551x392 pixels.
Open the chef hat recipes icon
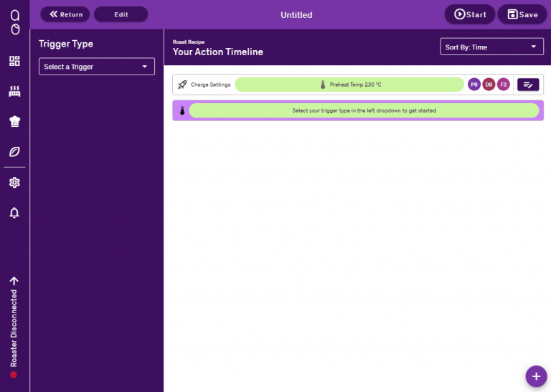click(x=14, y=121)
